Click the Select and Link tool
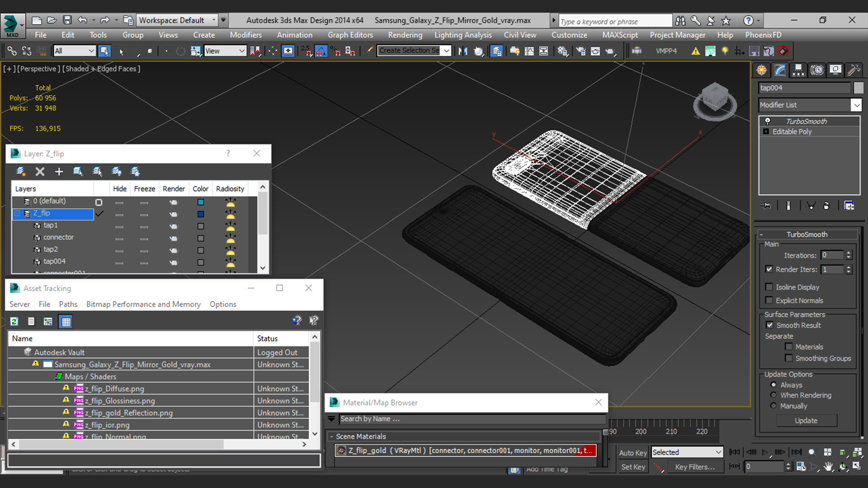Viewport: 868px width, 488px height. [x=12, y=51]
